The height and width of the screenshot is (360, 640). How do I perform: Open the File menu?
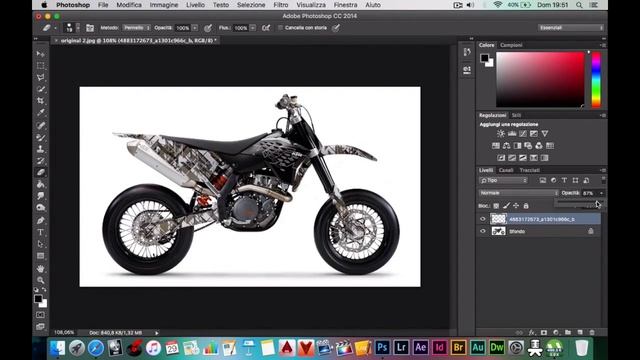pos(103,5)
